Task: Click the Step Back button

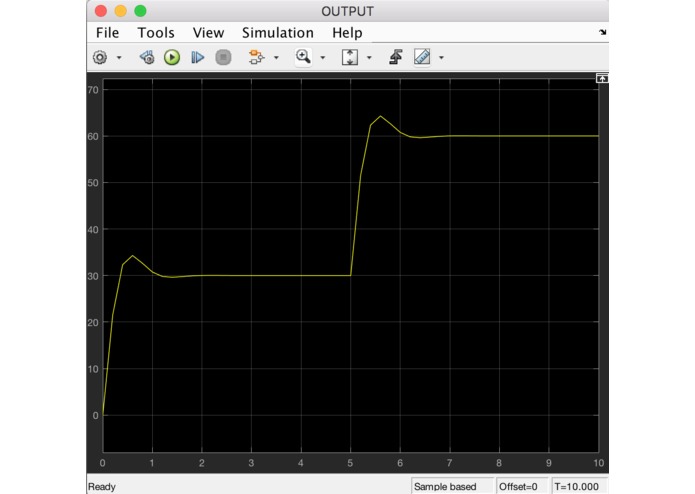Action: pyautogui.click(x=147, y=57)
